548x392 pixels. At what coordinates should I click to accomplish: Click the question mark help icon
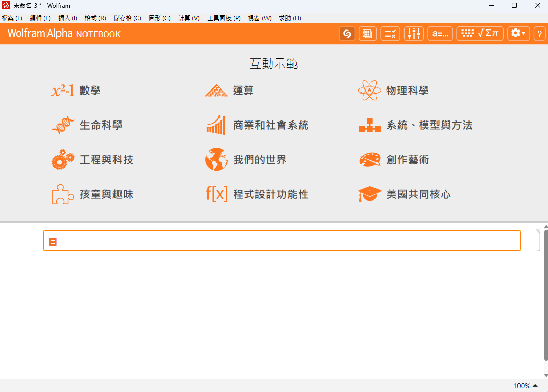click(540, 34)
